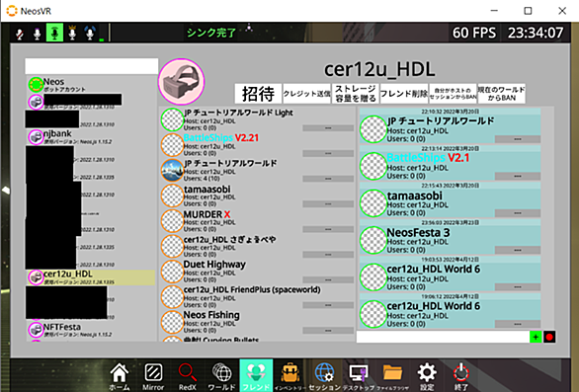The height and width of the screenshot is (392, 579).
Task: Click the 終了 power exit icon
Action: tap(460, 376)
